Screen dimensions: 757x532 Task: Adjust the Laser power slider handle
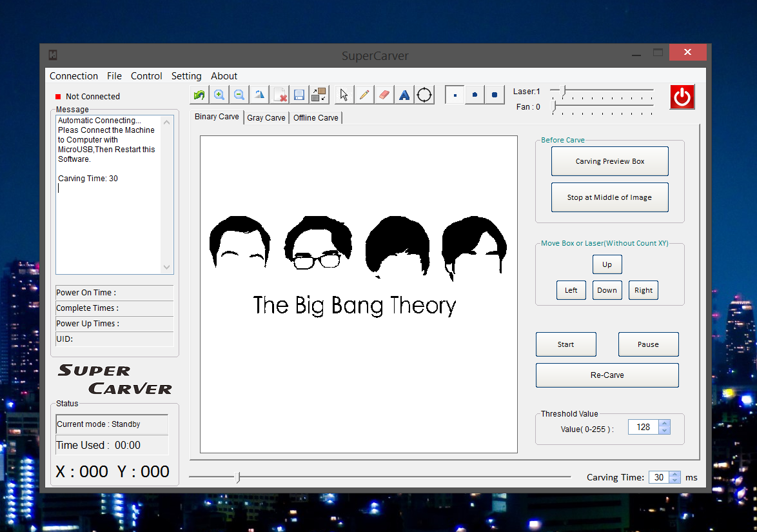pyautogui.click(x=563, y=91)
